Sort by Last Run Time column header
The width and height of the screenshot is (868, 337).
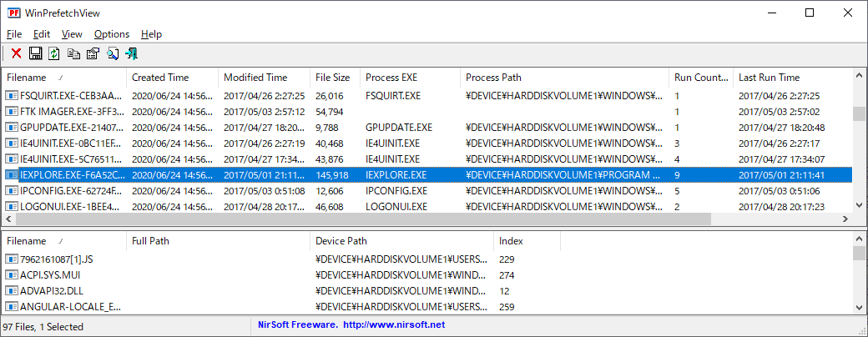coord(793,78)
